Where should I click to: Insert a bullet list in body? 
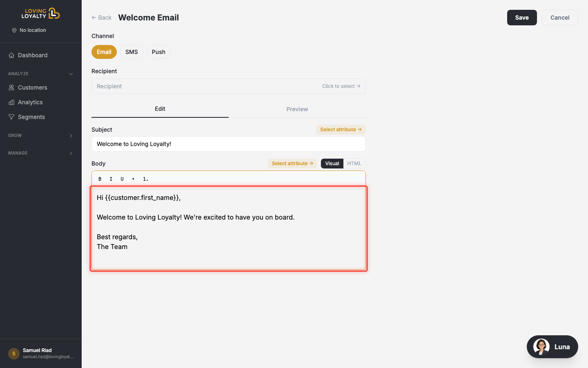coord(133,179)
